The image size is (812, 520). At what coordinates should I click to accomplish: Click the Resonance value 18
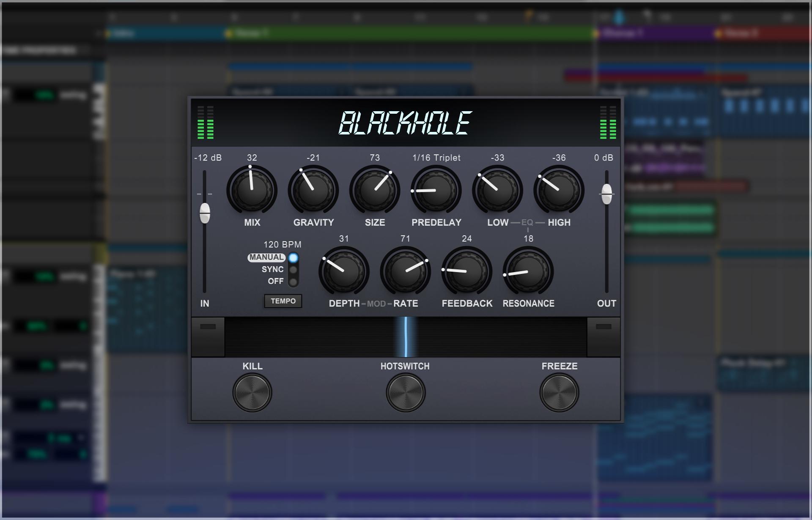tap(528, 239)
